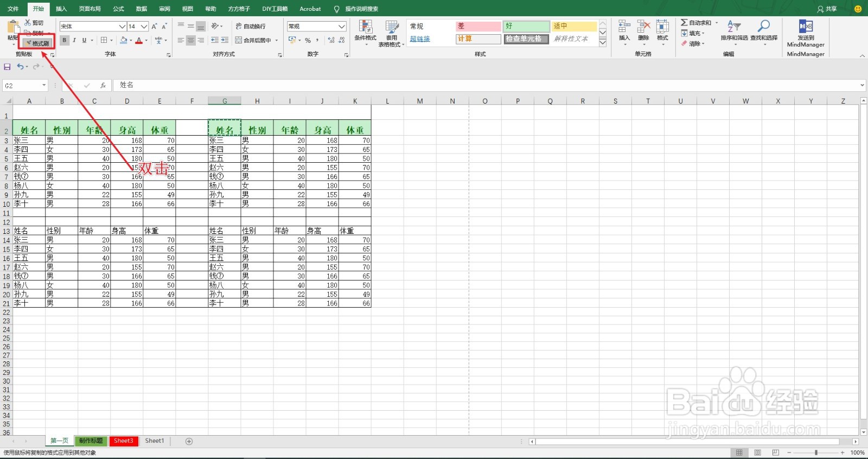Click the decrease font size icon
Viewport: 868px width, 459px height.
[x=164, y=26]
